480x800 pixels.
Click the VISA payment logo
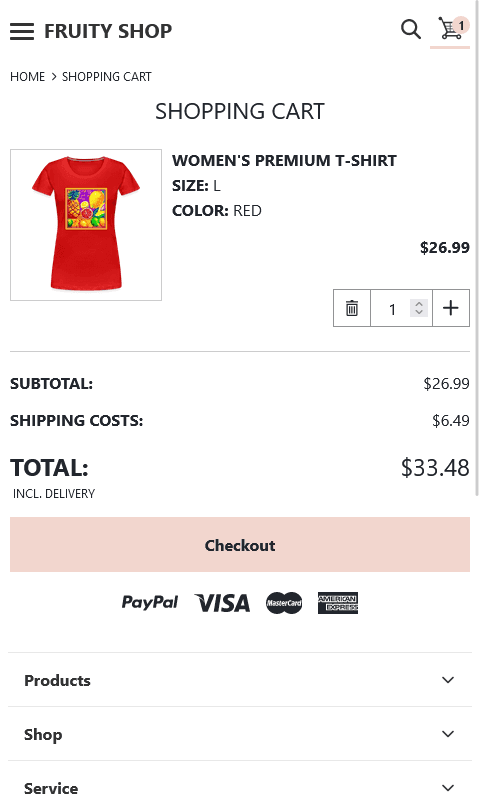pyautogui.click(x=222, y=603)
